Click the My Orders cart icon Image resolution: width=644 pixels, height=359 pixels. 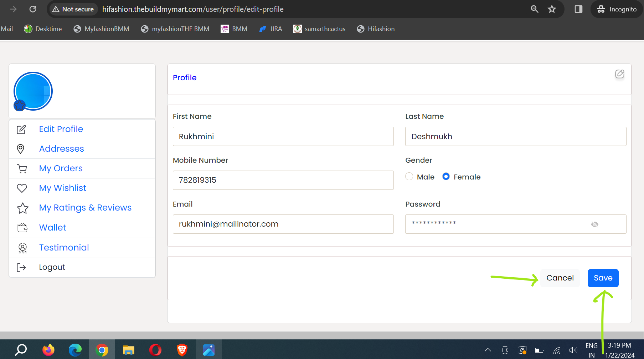pos(22,168)
